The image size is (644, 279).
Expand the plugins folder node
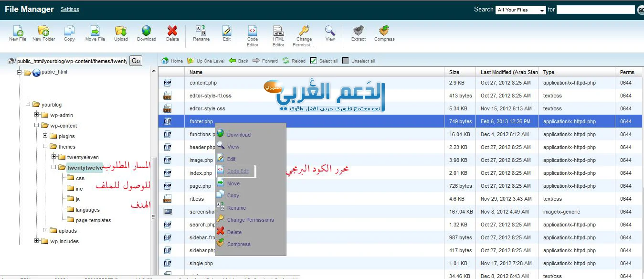[45, 136]
